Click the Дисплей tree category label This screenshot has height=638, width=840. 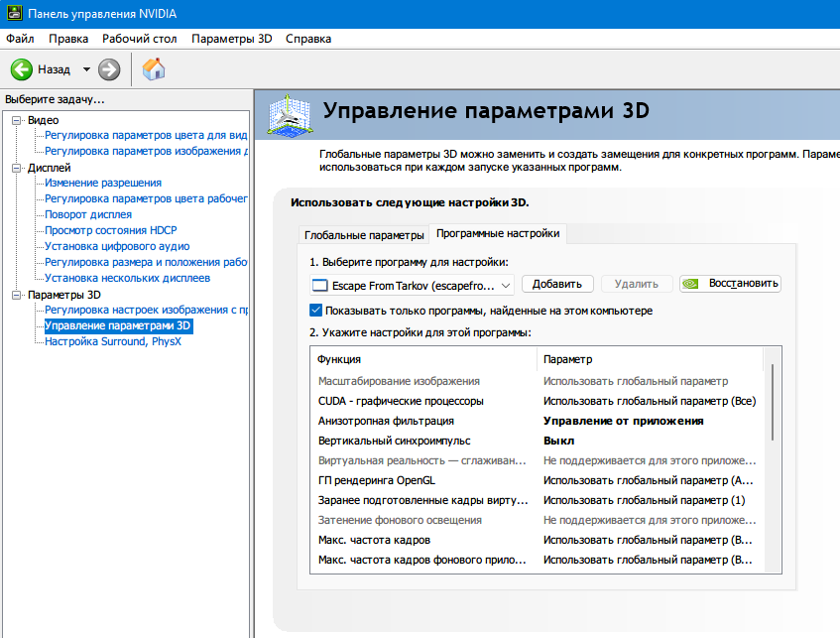(49, 169)
